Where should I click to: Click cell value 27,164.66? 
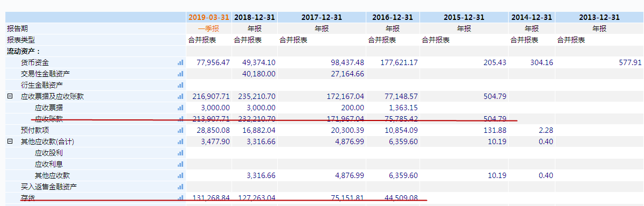pos(348,74)
